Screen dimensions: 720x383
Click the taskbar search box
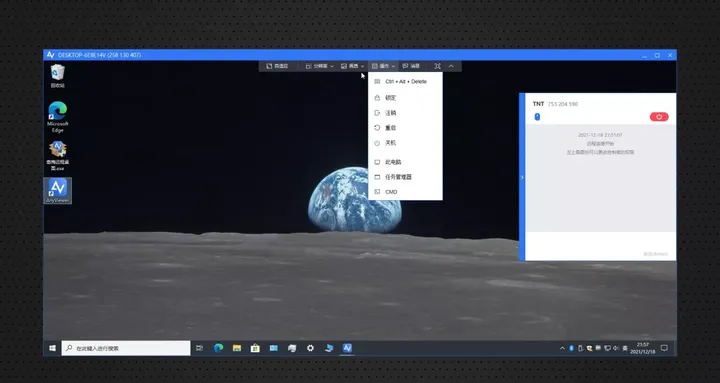coord(126,348)
